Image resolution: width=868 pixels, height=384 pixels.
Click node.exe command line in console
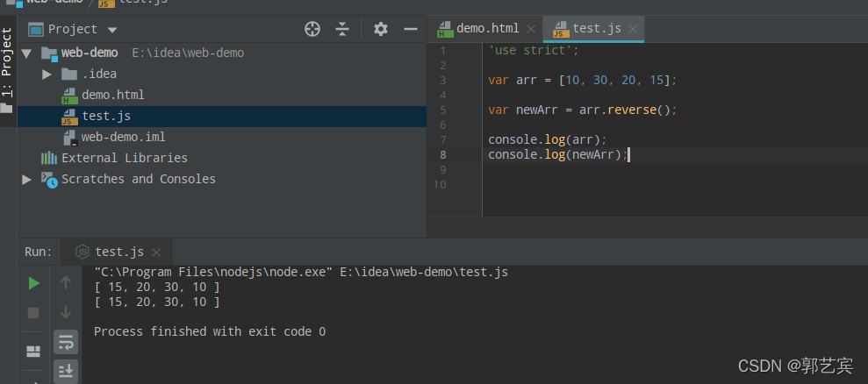pos(301,273)
